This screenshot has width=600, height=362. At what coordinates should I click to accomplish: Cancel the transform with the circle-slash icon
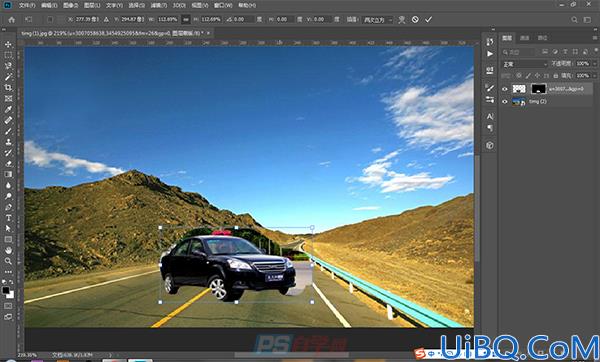pos(415,19)
